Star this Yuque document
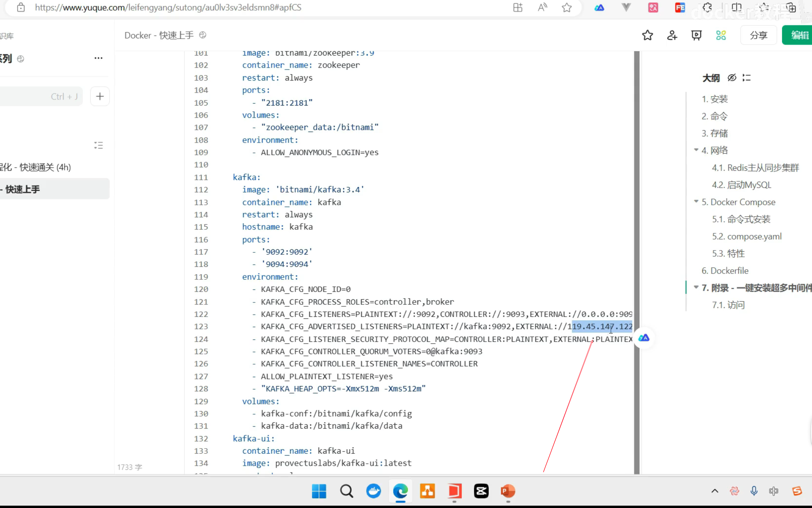Viewport: 812px width, 508px height. click(x=647, y=35)
